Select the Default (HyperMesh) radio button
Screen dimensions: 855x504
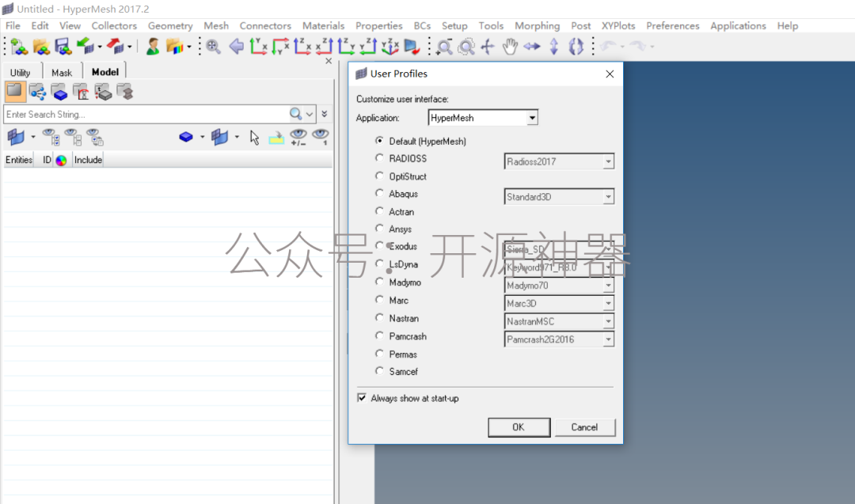pyautogui.click(x=379, y=141)
